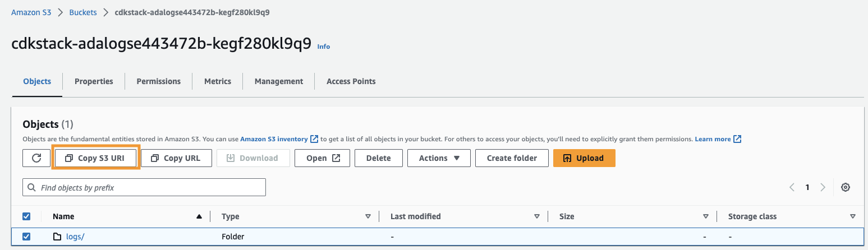This screenshot has width=868, height=250.
Task: Open the logs/ folder link
Action: click(x=75, y=237)
